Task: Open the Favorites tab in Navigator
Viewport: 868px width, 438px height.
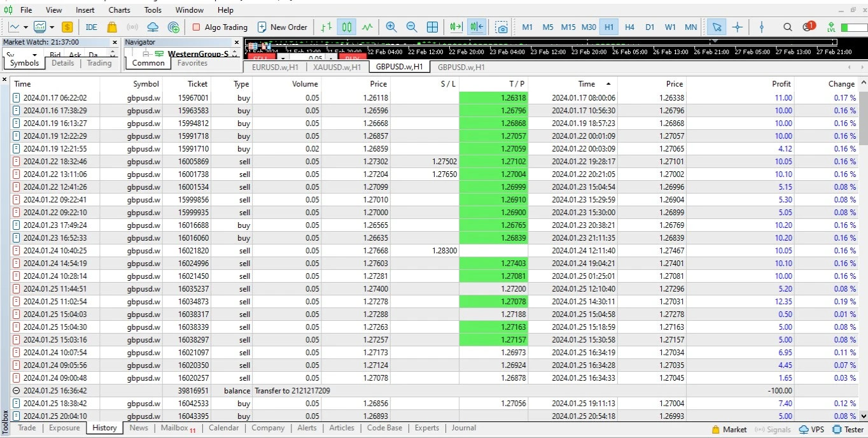Action: (192, 63)
